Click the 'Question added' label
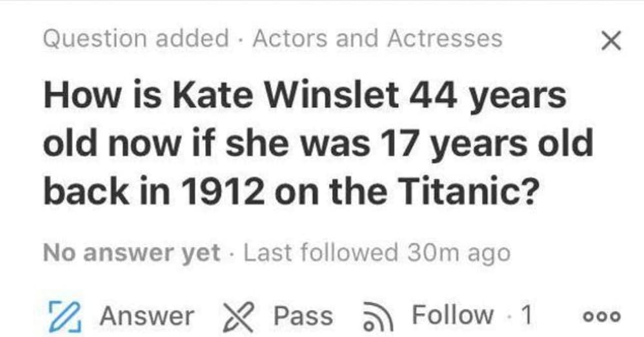The image size is (644, 337). (136, 39)
